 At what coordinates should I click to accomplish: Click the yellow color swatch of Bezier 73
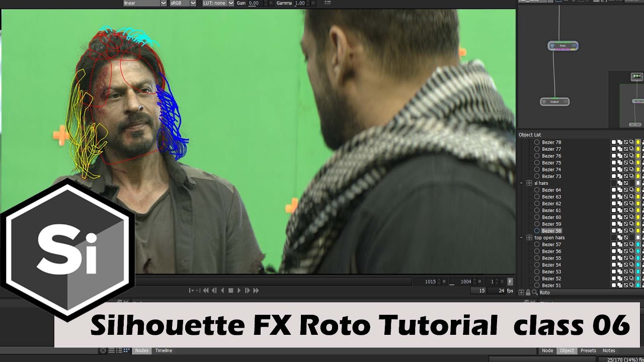point(638,176)
